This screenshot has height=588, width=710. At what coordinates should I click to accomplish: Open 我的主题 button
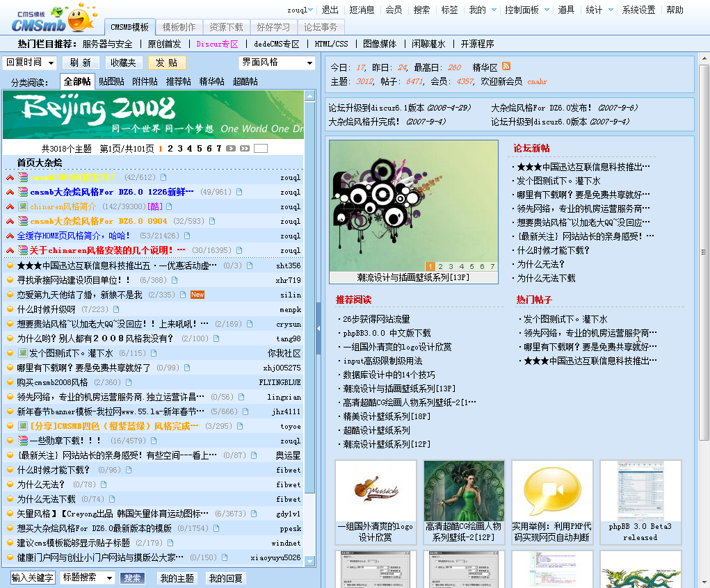point(177,578)
